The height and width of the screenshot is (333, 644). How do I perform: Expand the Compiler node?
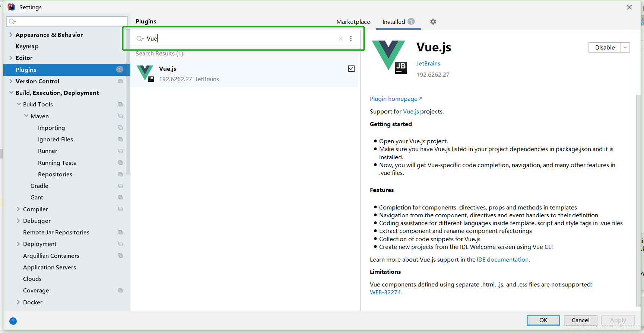pos(18,209)
